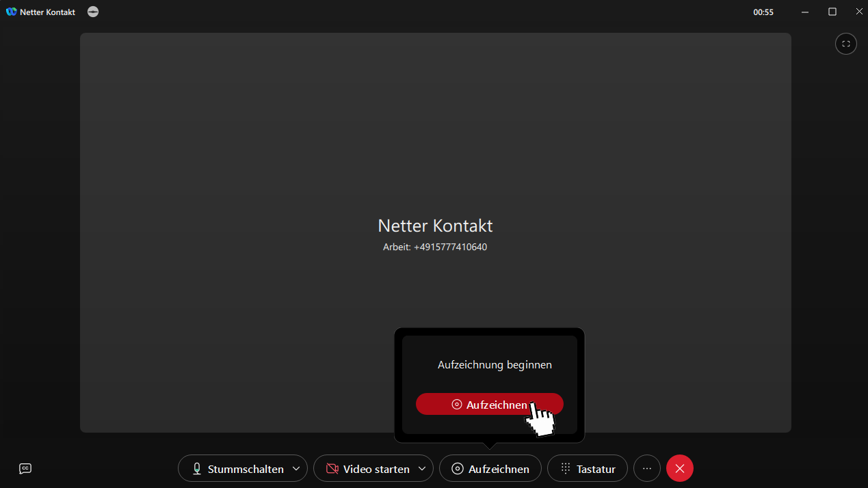Image resolution: width=868 pixels, height=488 pixels.
Task: Expand the Stummschalten audio options arrow
Action: coord(296,468)
